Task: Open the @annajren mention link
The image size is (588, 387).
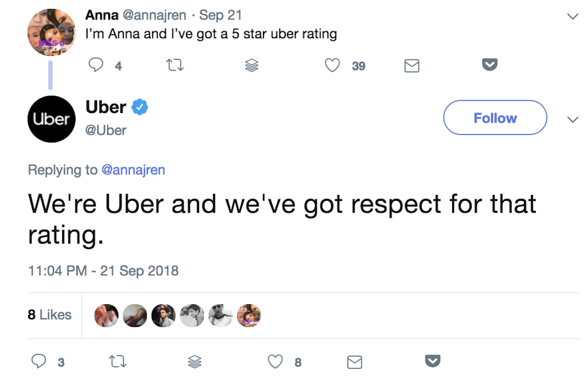Action: coord(133,170)
